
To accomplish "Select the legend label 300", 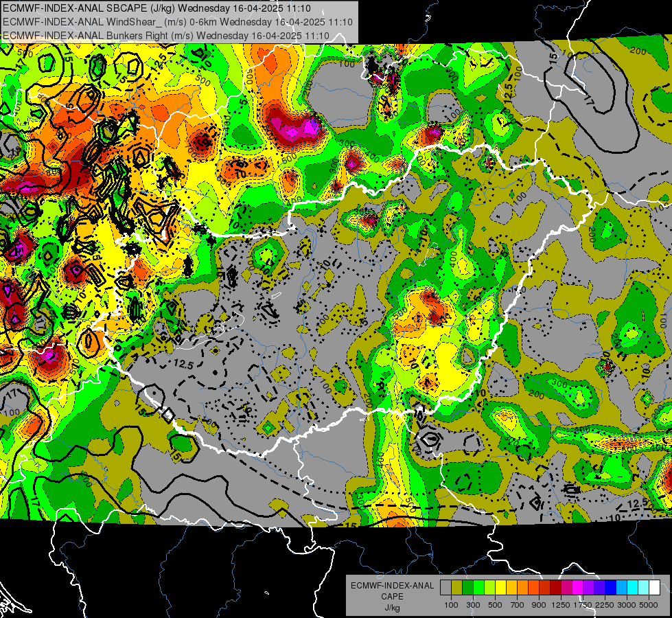I will coord(473,605).
